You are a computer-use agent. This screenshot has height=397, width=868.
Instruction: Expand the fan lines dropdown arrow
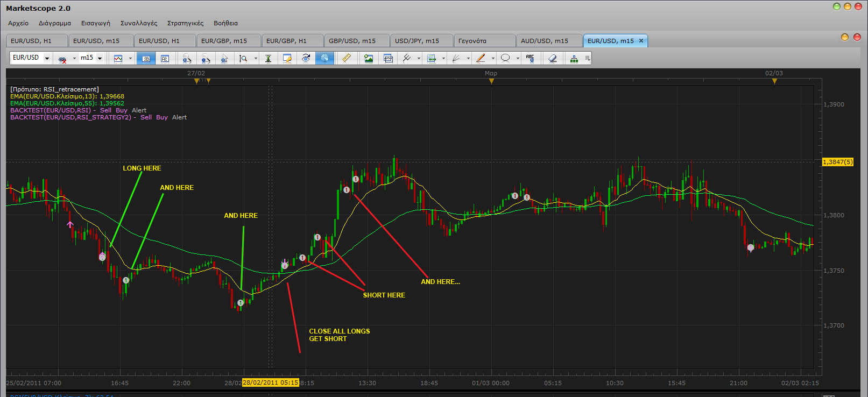(x=468, y=58)
